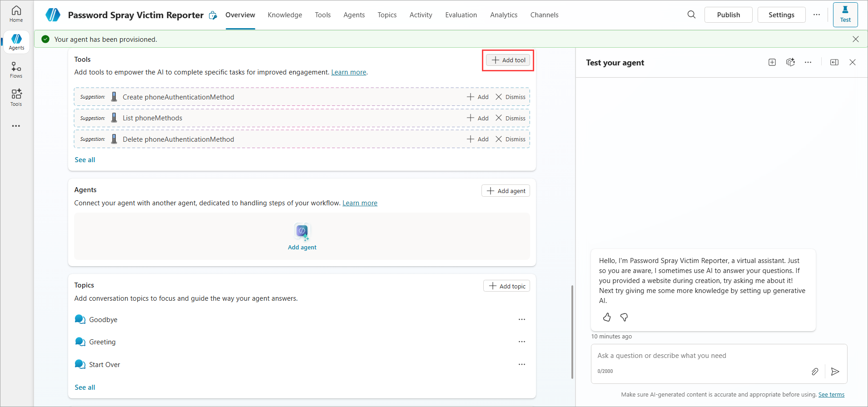This screenshot has width=868, height=407.
Task: Start a new conversation in test pane
Action: pyautogui.click(x=772, y=62)
